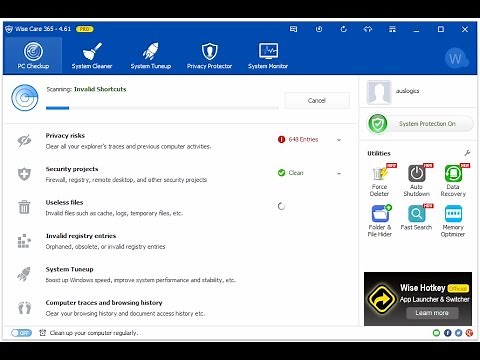Open the Twitter icon at bottom
The image size is (480, 360).
point(459,333)
